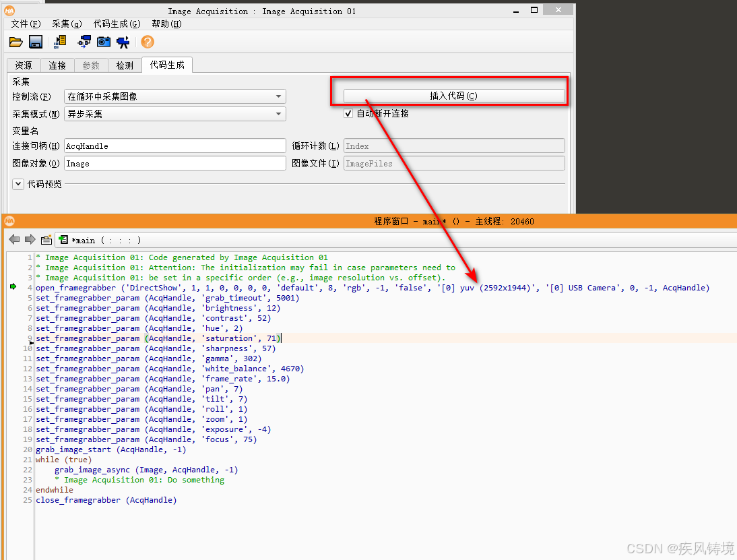Click the 'white_balance' parameter line

(170, 369)
